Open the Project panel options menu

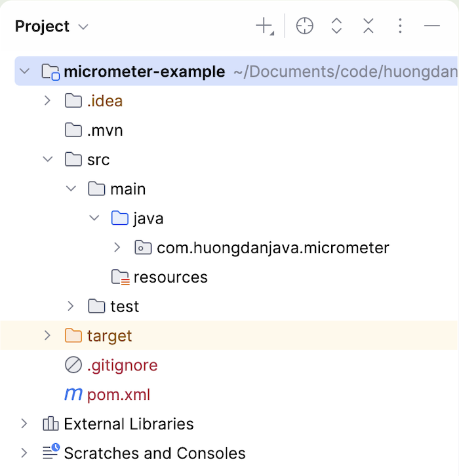(x=400, y=26)
